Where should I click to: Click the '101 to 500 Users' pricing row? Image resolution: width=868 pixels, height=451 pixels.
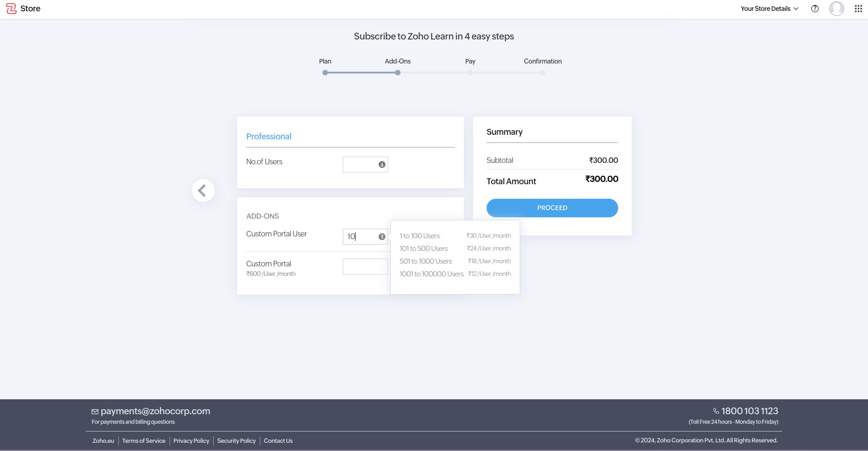pos(455,249)
